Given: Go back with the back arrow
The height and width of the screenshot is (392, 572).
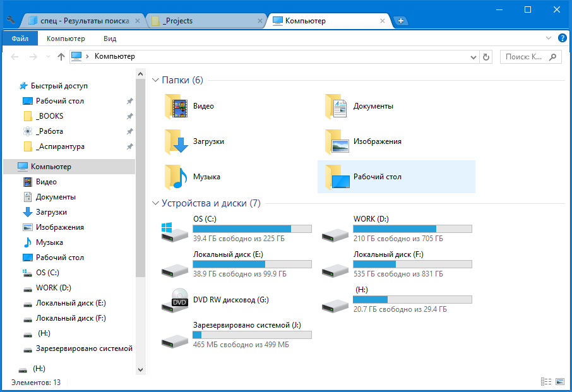Looking at the screenshot, I should coord(15,57).
